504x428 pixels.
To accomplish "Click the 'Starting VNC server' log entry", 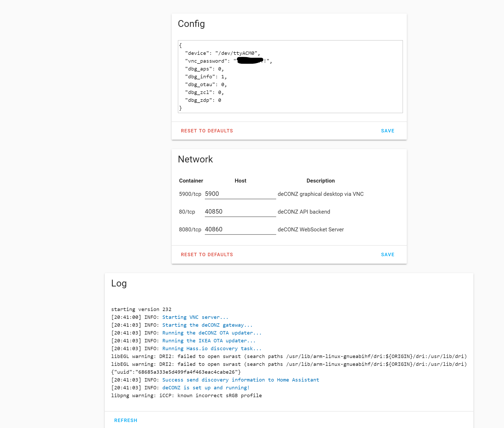I will (195, 317).
